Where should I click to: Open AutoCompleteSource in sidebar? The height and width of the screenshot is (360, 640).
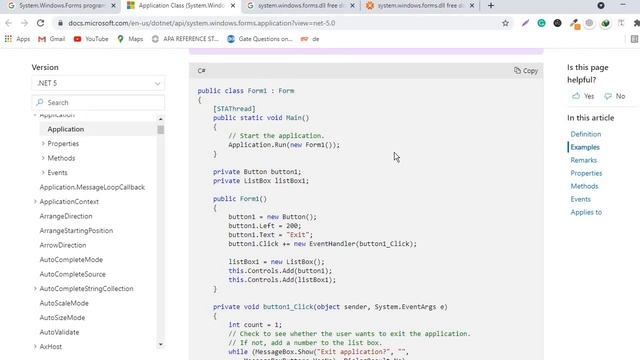coord(73,274)
